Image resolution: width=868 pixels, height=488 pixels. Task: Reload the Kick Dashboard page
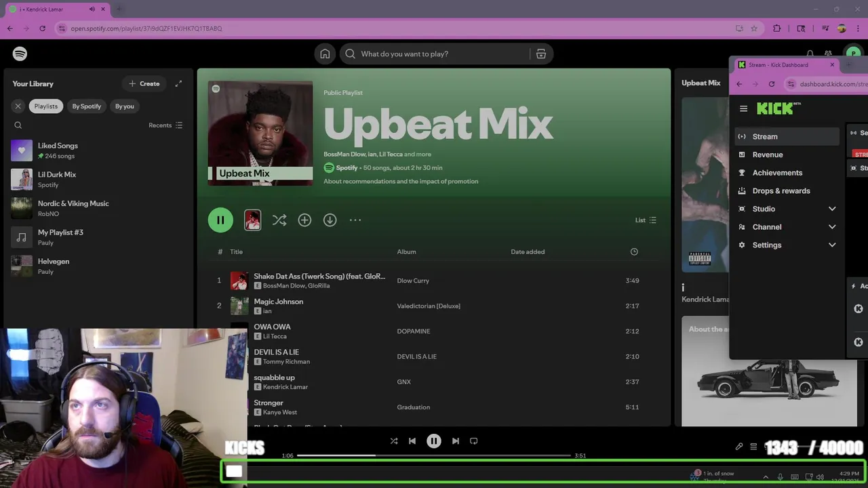771,84
